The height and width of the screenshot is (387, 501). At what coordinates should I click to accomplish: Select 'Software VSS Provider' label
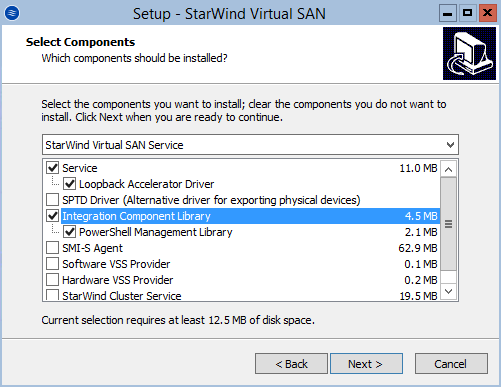click(116, 264)
